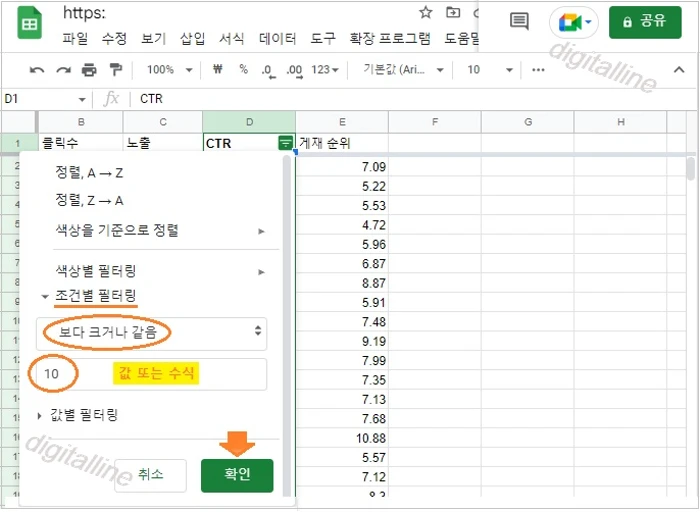This screenshot has height=512, width=700.
Task: Open the Google Meet call button
Action: pyautogui.click(x=574, y=22)
